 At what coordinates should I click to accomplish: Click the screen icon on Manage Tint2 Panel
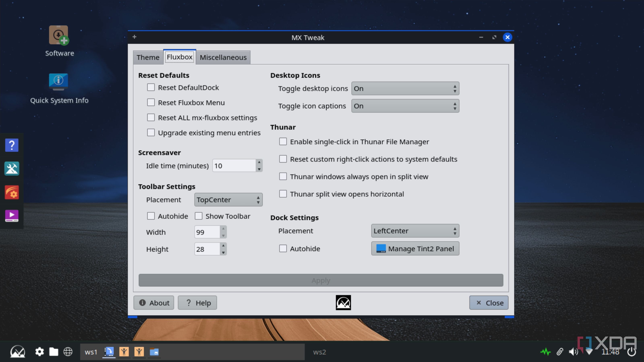381,249
